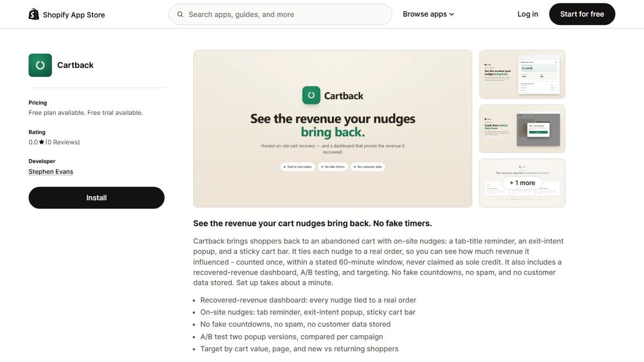Screen dimensions: 644x362
Task: Click bullet 'On-site nudges: tab reminder'
Action: (x=308, y=312)
